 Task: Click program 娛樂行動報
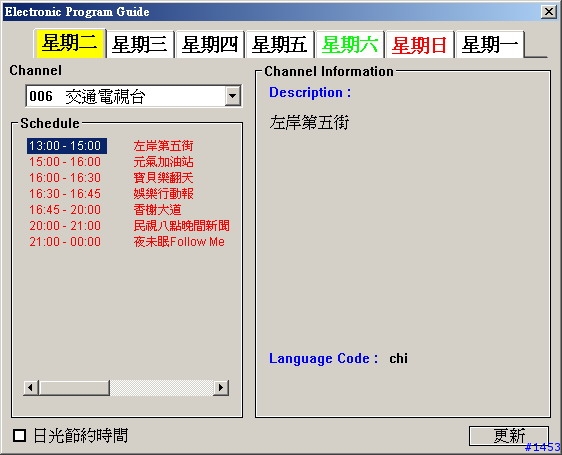[x=163, y=194]
